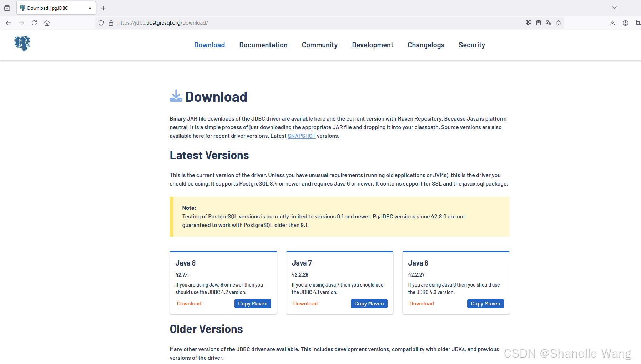Screen dimensions: 641x364
Task: Open the Community nav menu item
Action: (x=320, y=45)
